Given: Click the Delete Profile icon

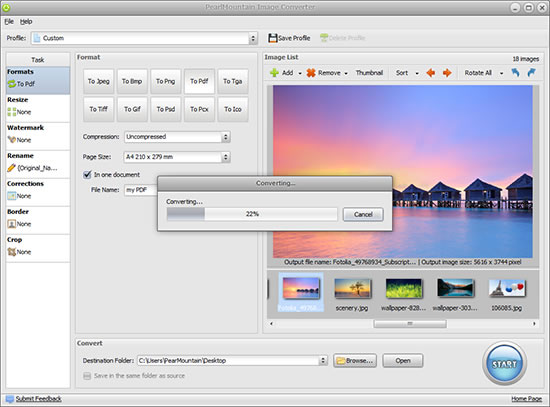Looking at the screenshot, I should click(x=324, y=38).
